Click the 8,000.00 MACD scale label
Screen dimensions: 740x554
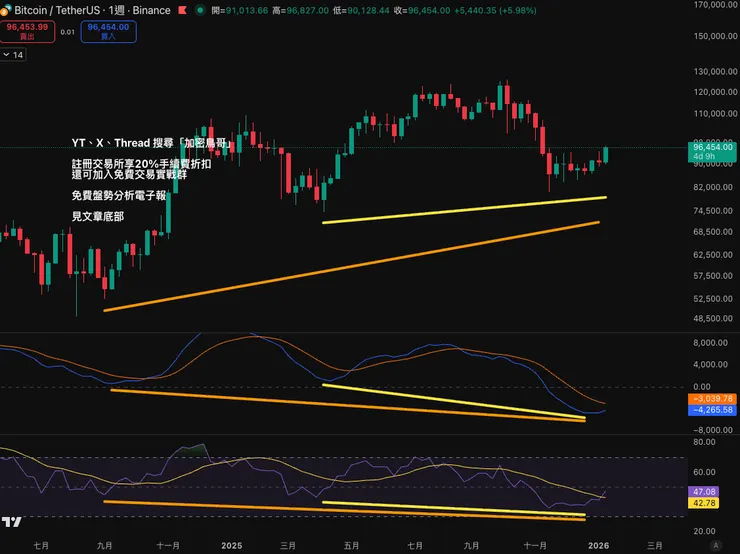coord(710,343)
